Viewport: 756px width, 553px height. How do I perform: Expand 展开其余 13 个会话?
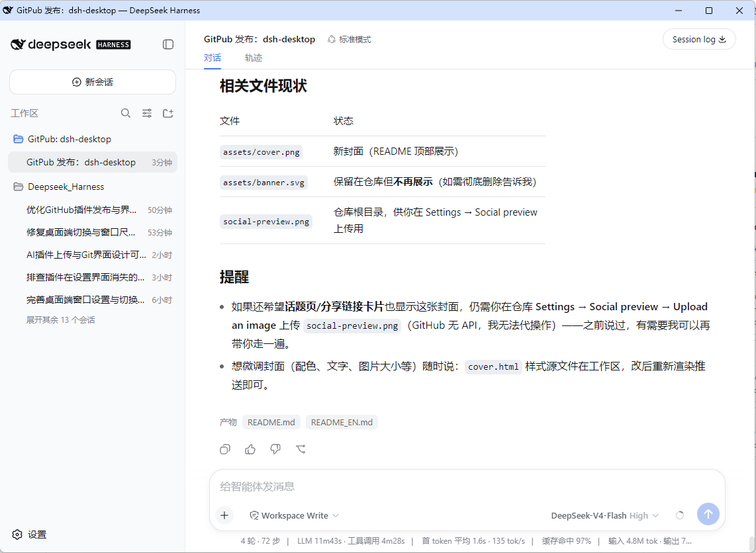coord(61,320)
